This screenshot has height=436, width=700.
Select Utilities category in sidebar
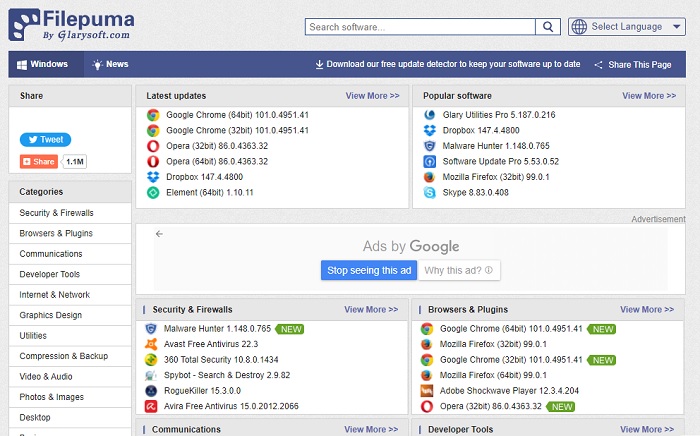click(x=70, y=336)
